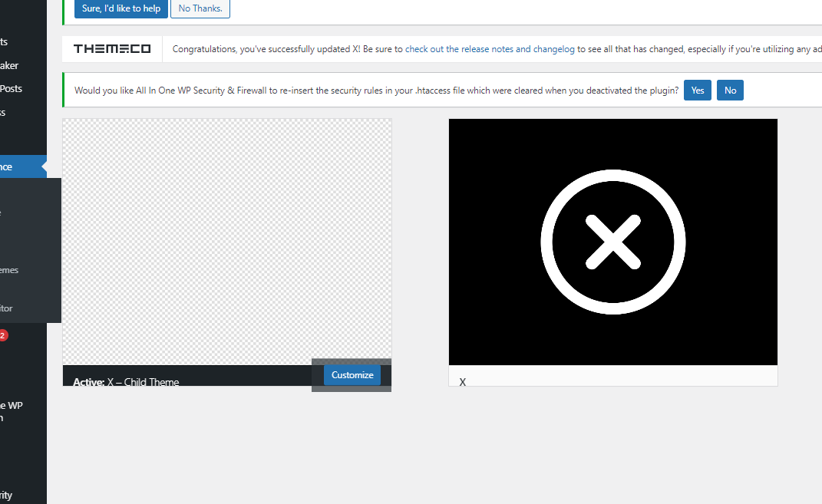Select the X theme name label
822x504 pixels.
tap(462, 382)
